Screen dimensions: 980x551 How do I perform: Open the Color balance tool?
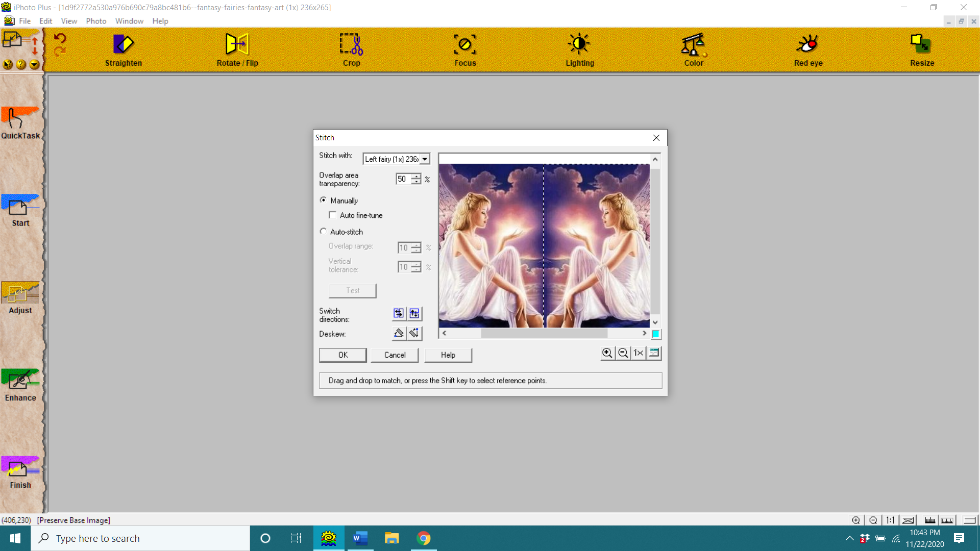(694, 50)
